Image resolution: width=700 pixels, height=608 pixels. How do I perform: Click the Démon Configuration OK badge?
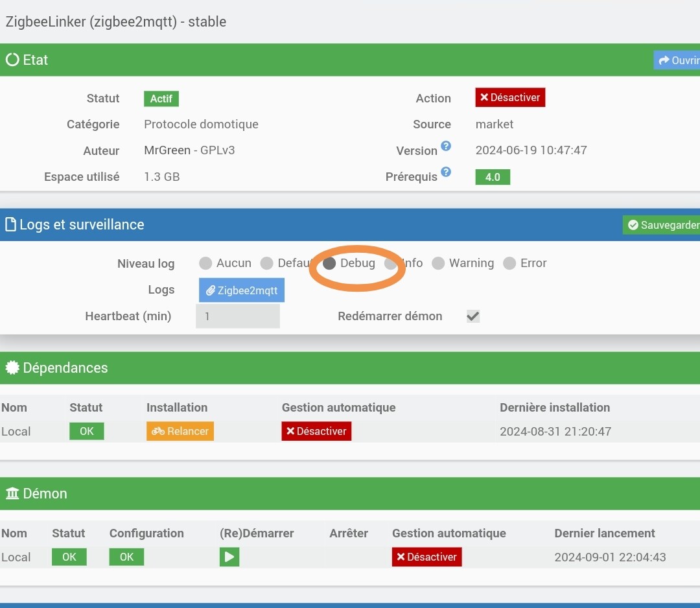tap(126, 557)
